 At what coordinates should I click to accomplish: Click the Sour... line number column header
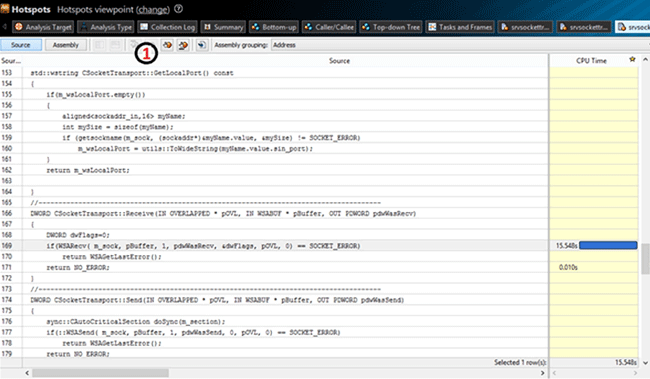[x=11, y=61]
